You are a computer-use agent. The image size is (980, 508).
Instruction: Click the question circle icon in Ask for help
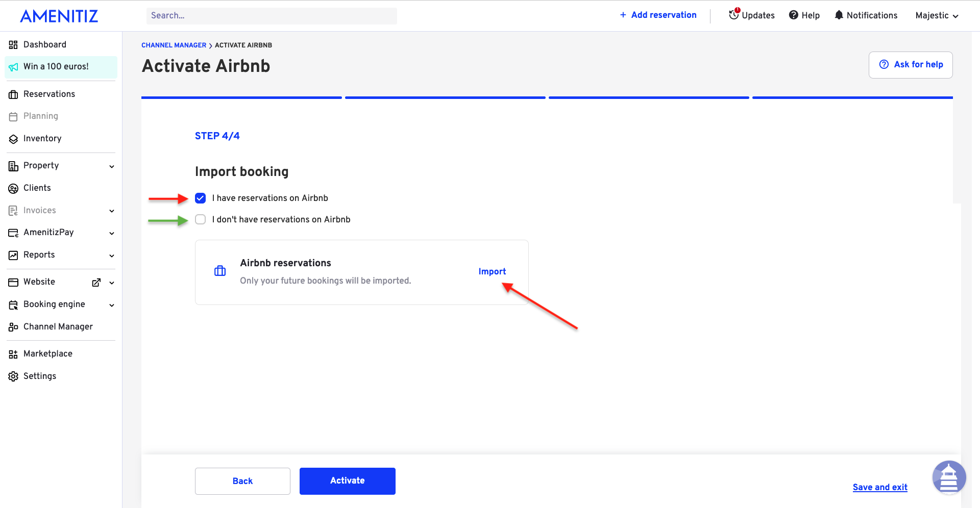[884, 64]
